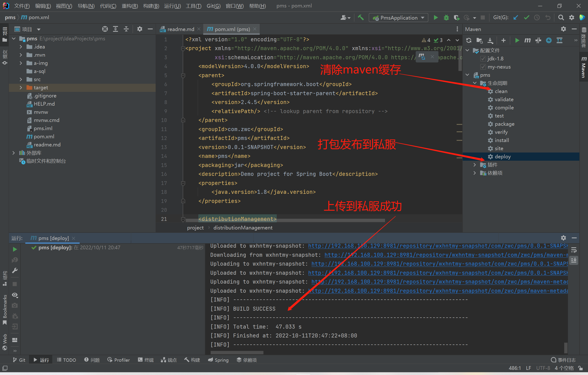Image resolution: width=588 pixels, height=375 pixels.
Task: Toggle Maven offline mode icon
Action: [x=549, y=40]
